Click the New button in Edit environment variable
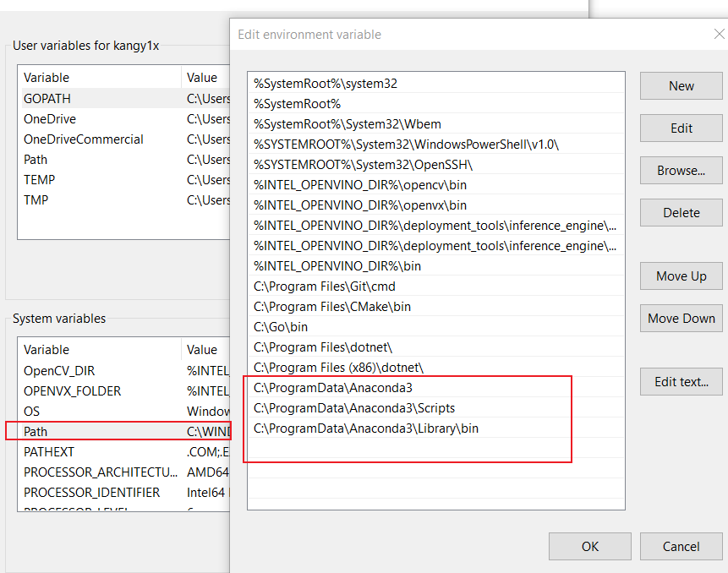 pyautogui.click(x=681, y=86)
